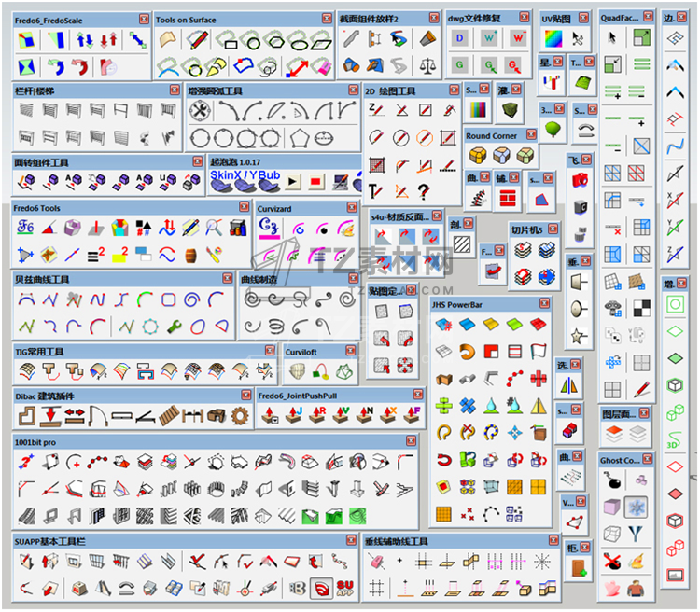The image size is (700, 612).
Task: Click the wooden door icon in 柜 toolbar
Action: coord(579,568)
